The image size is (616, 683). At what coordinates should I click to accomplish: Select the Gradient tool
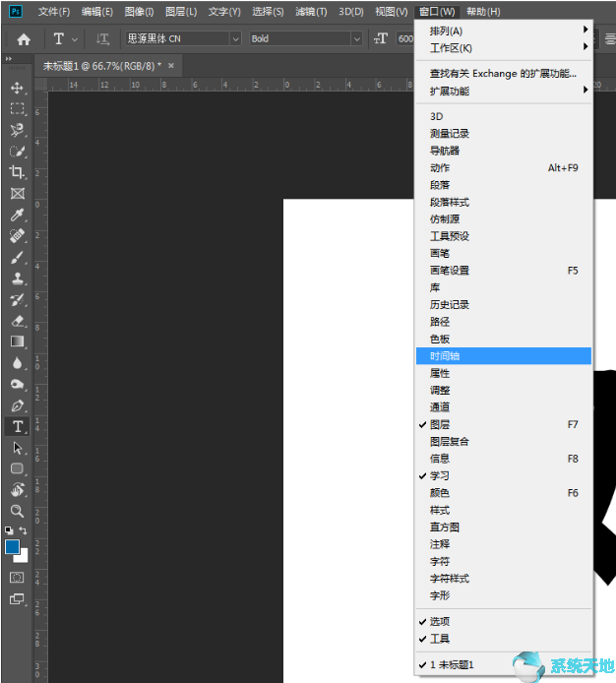click(x=17, y=341)
